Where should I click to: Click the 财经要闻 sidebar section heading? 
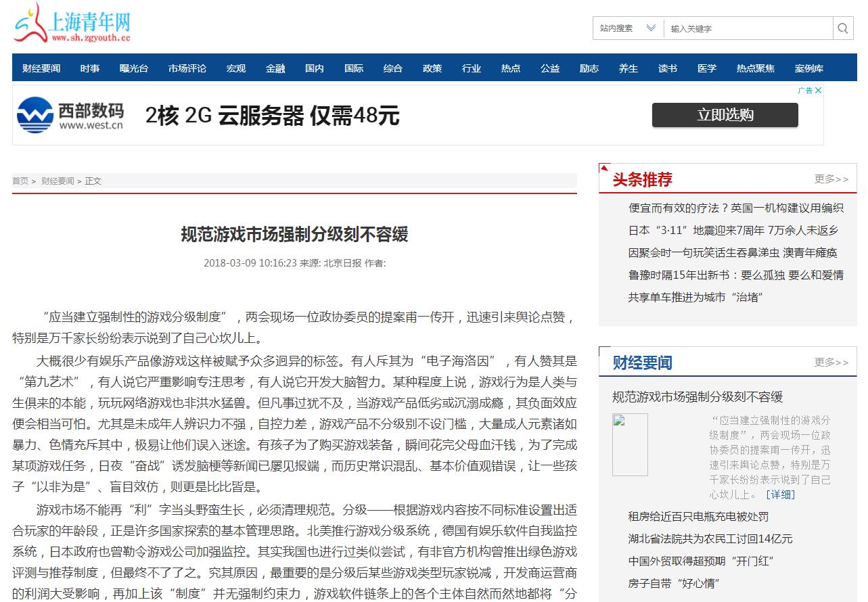(x=643, y=362)
